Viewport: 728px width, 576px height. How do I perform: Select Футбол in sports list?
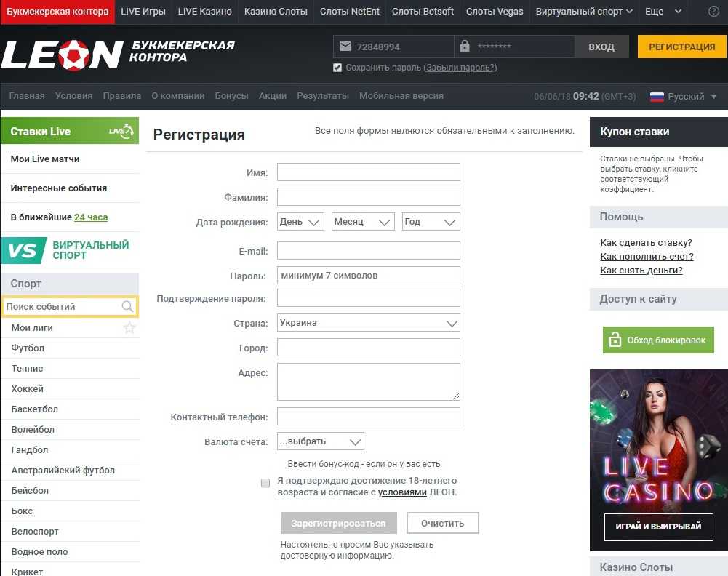(x=70, y=348)
